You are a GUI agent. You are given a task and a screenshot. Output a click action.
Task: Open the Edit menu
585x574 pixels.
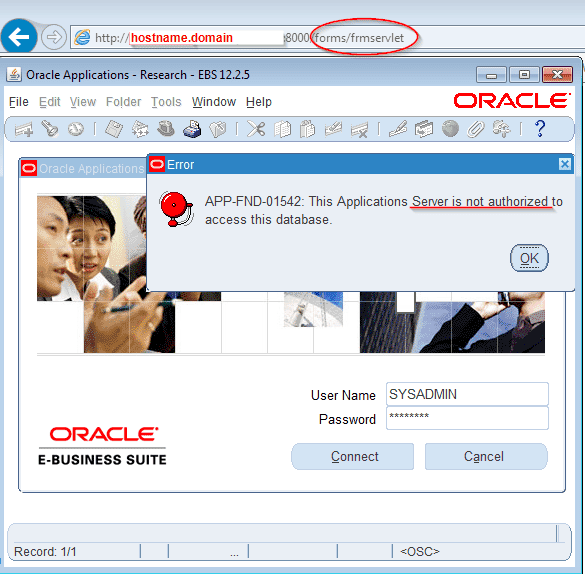click(x=50, y=102)
